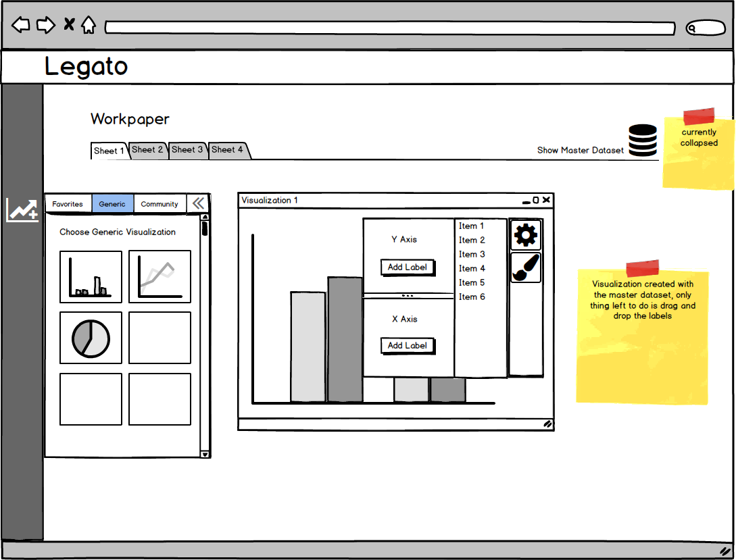The image size is (736, 560).
Task: Click the chooser panel scroll down arrow
Action: 205,454
